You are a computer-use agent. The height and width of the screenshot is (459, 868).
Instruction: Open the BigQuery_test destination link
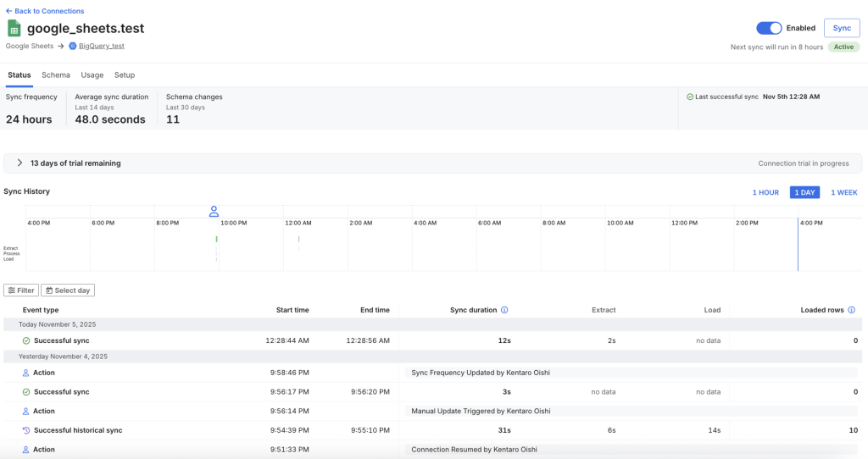pyautogui.click(x=101, y=46)
